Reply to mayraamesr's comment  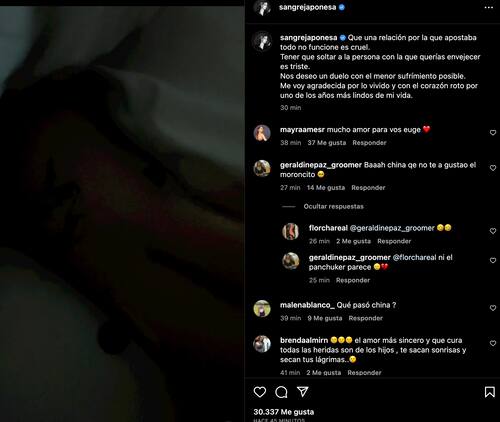pos(369,143)
